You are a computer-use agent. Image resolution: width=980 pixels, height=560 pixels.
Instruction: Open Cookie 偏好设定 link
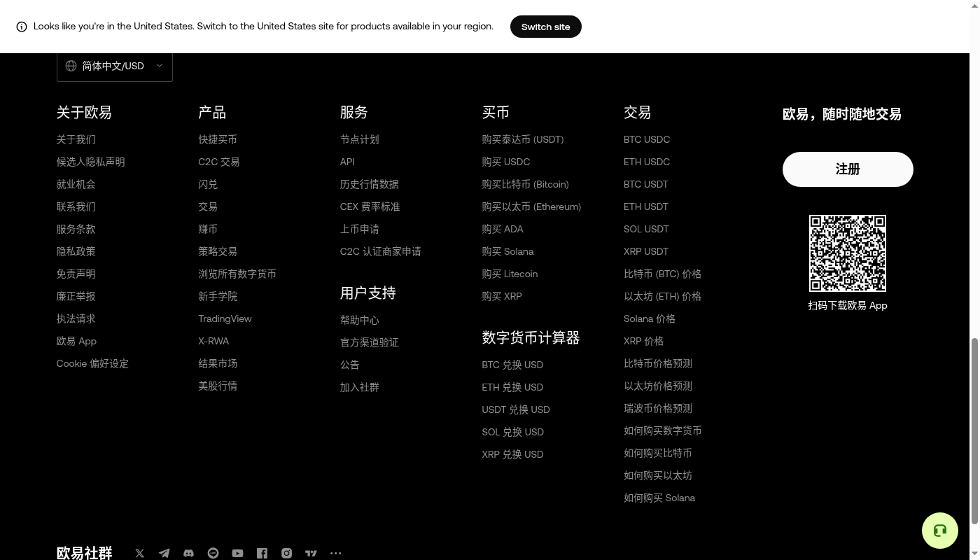click(92, 363)
